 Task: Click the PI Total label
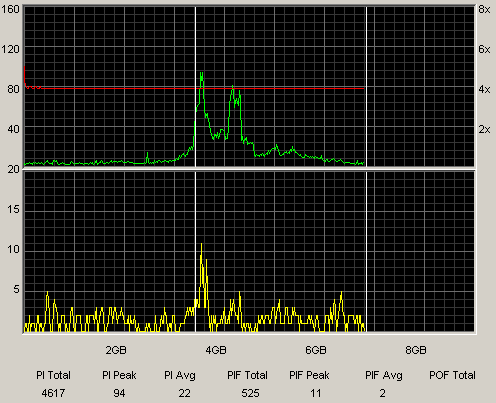tap(53, 375)
